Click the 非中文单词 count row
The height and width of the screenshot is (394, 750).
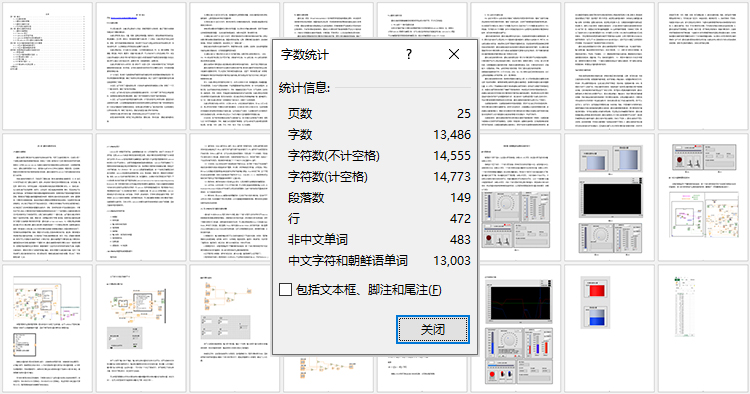point(379,240)
